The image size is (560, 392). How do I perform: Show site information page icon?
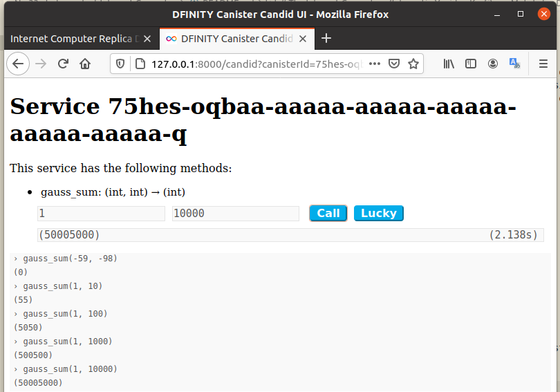[140, 64]
